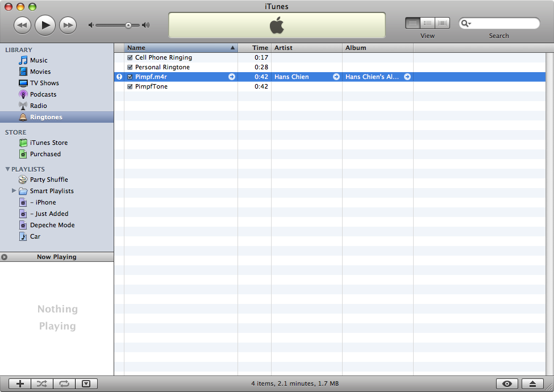Click the Apple logo display area

click(277, 25)
